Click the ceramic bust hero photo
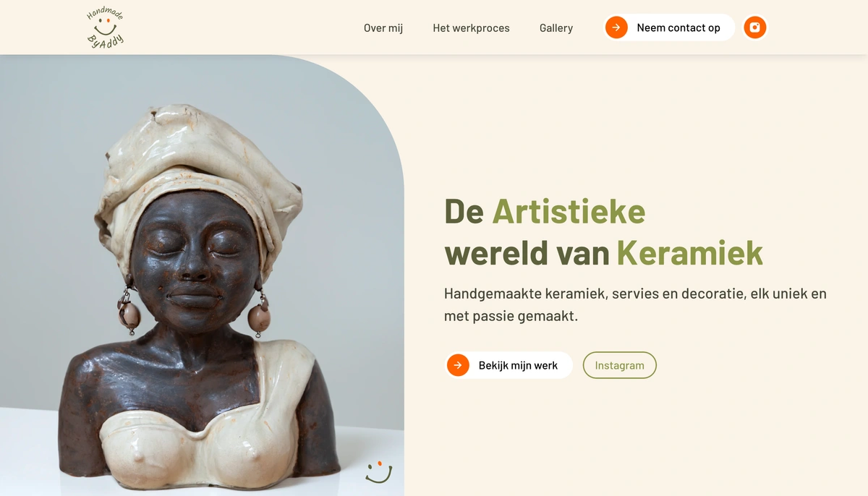Screen dimensions: 868x496 (202, 275)
